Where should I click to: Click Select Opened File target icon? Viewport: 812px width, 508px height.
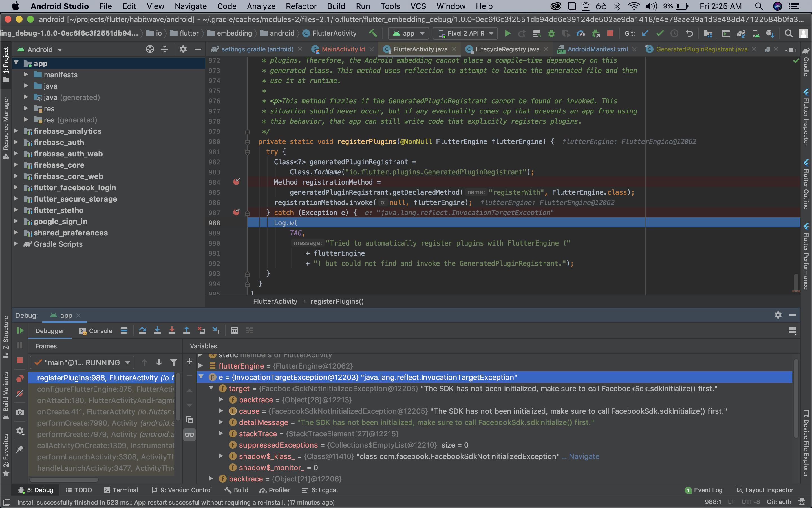150,49
